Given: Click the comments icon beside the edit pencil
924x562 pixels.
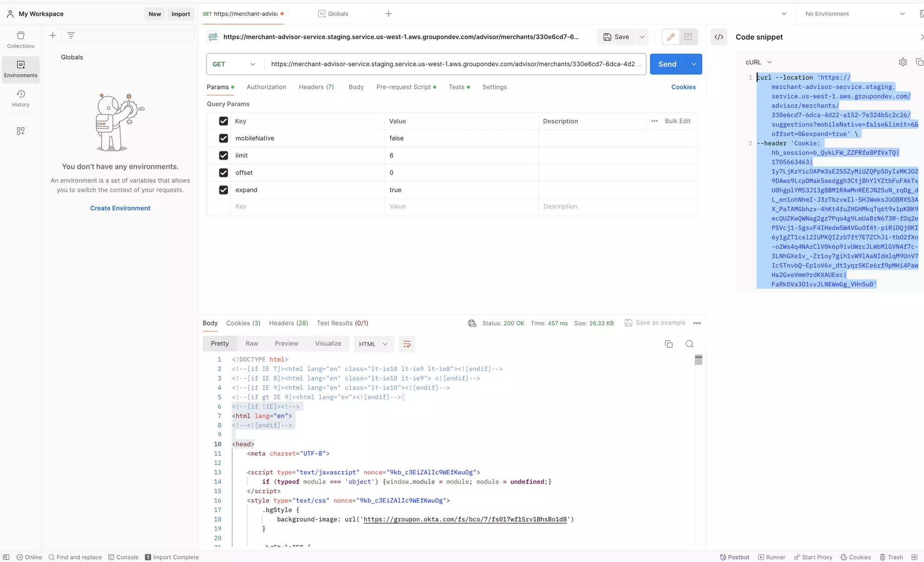Looking at the screenshot, I should click(x=688, y=37).
